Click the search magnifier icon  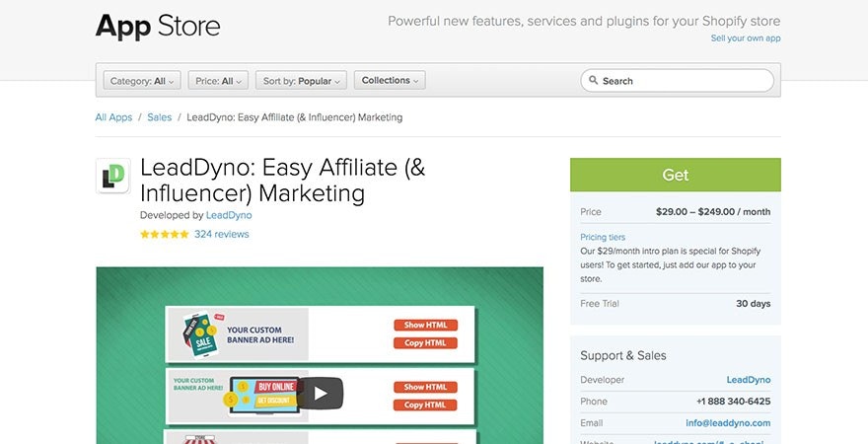tap(593, 81)
